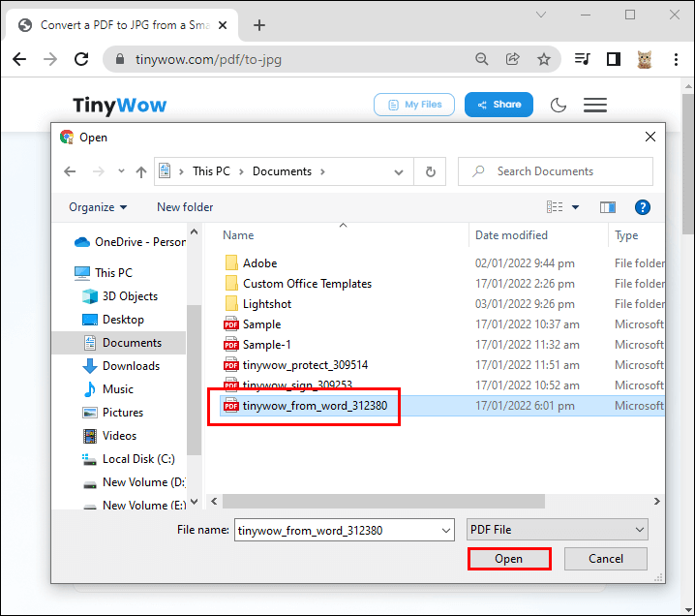Select the Sample PDF file
The height and width of the screenshot is (616, 695).
point(253,324)
